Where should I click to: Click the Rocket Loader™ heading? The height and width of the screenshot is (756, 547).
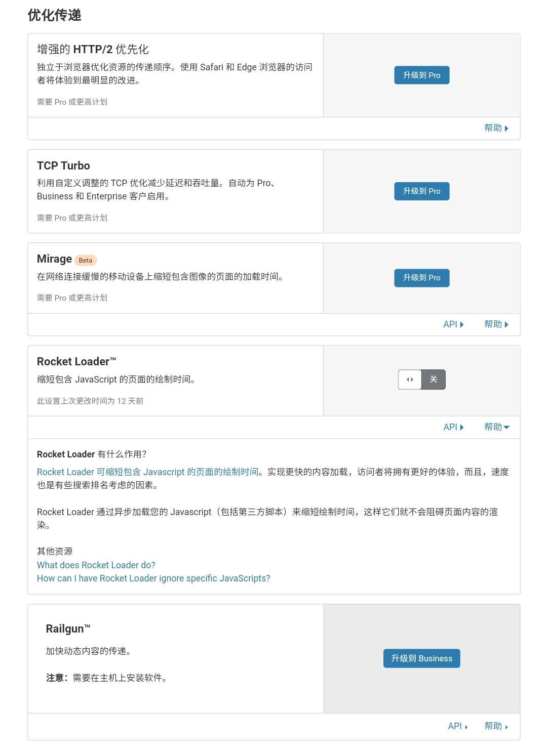(76, 361)
